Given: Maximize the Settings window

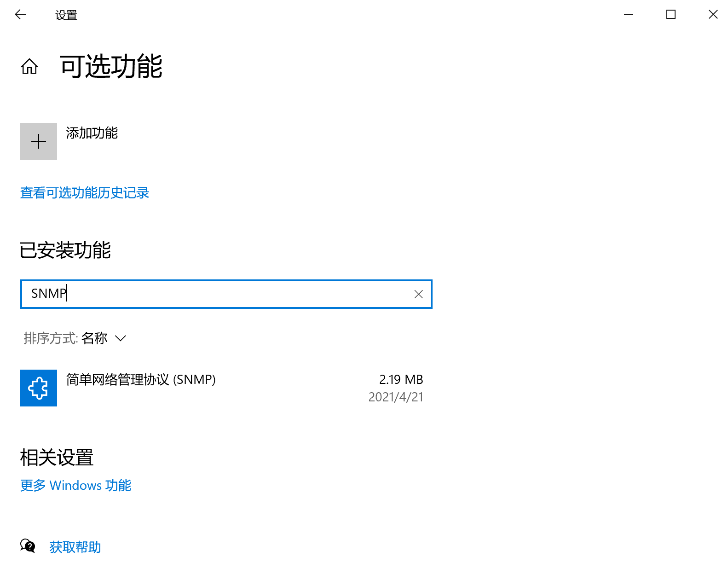Looking at the screenshot, I should point(671,15).
